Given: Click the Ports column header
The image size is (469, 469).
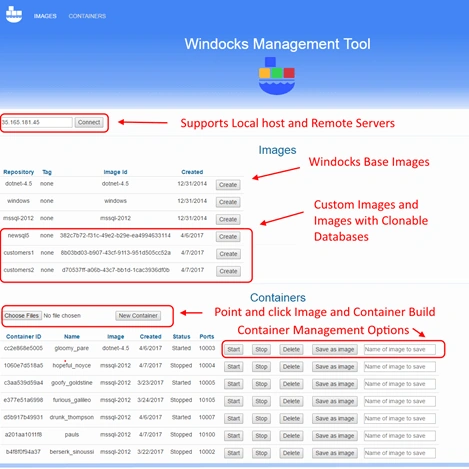Looking at the screenshot, I should pyautogui.click(x=207, y=337).
